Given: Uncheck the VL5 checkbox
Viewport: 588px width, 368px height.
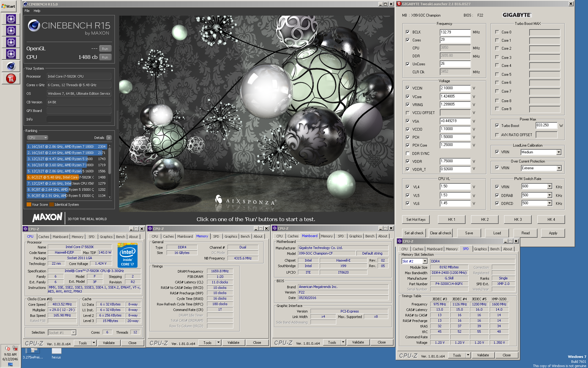Looking at the screenshot, I should pyautogui.click(x=408, y=195).
